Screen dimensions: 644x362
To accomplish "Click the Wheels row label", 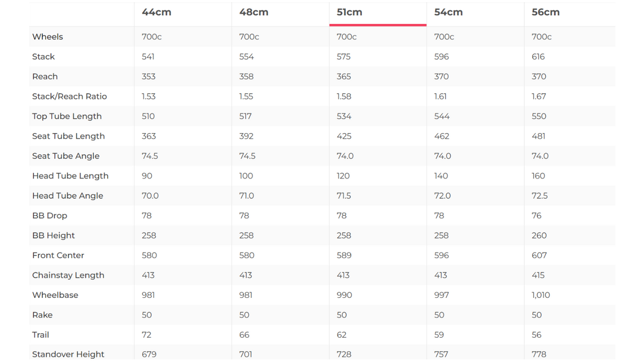I will (x=48, y=37).
